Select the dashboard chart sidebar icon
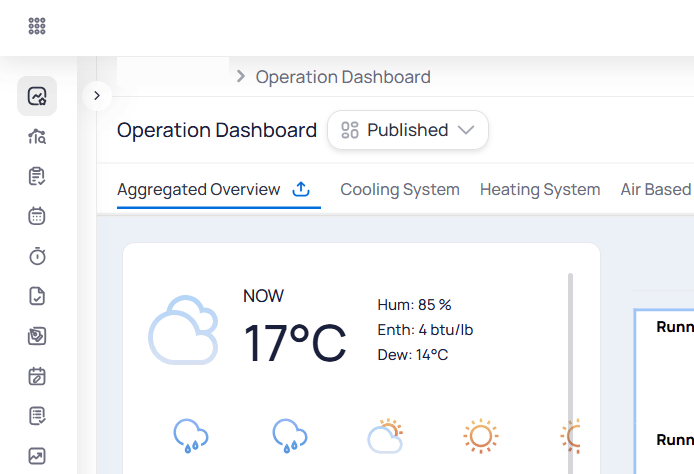694x474 pixels. 37,96
